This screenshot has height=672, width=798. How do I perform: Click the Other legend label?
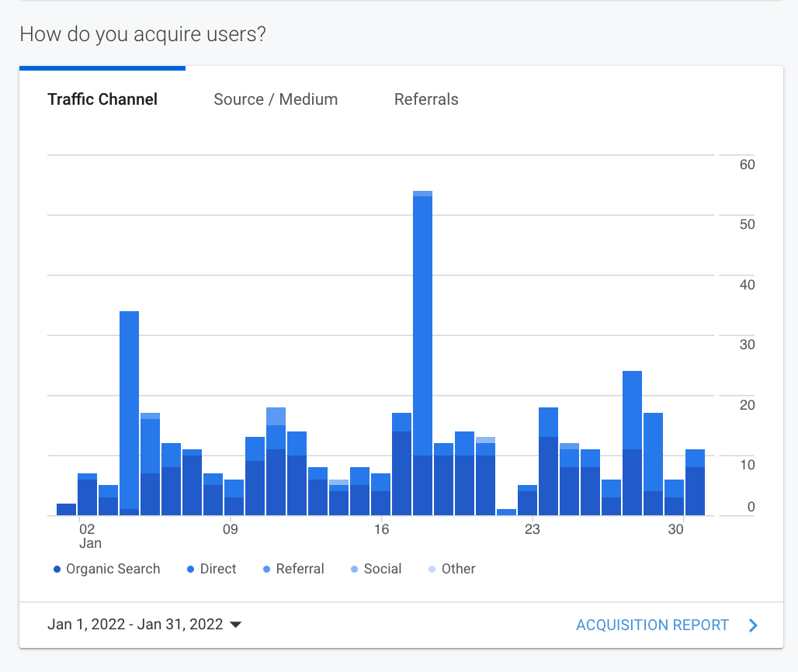pyautogui.click(x=459, y=570)
